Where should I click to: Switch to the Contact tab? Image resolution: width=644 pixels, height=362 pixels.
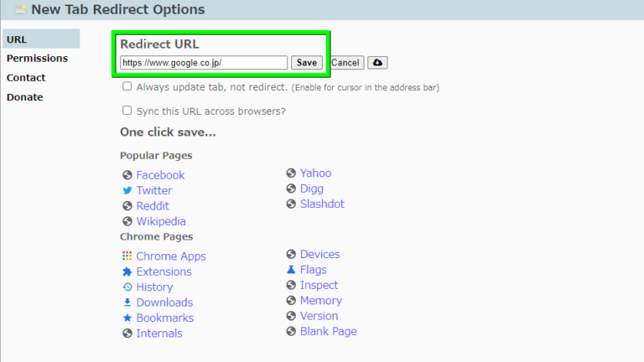tap(26, 78)
